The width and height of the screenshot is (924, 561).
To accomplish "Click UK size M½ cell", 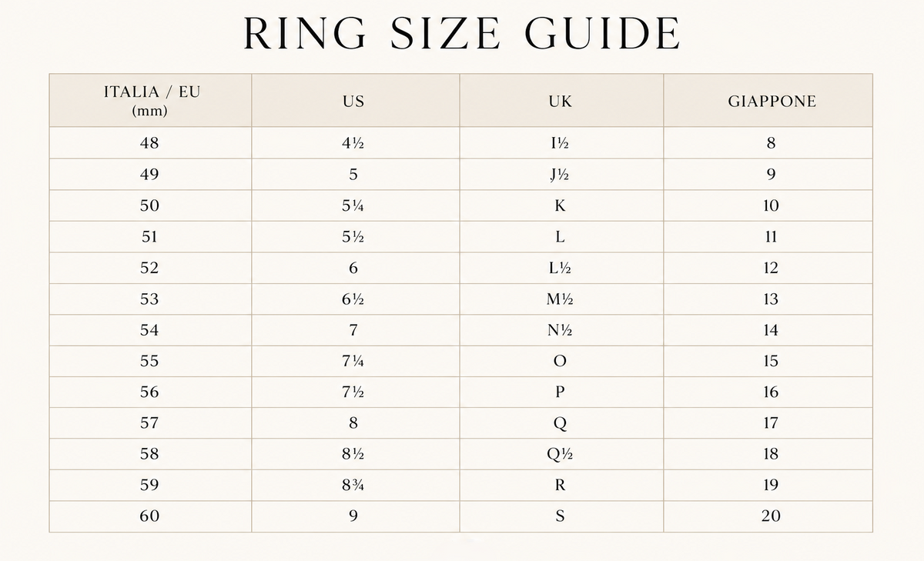I will pos(561,299).
